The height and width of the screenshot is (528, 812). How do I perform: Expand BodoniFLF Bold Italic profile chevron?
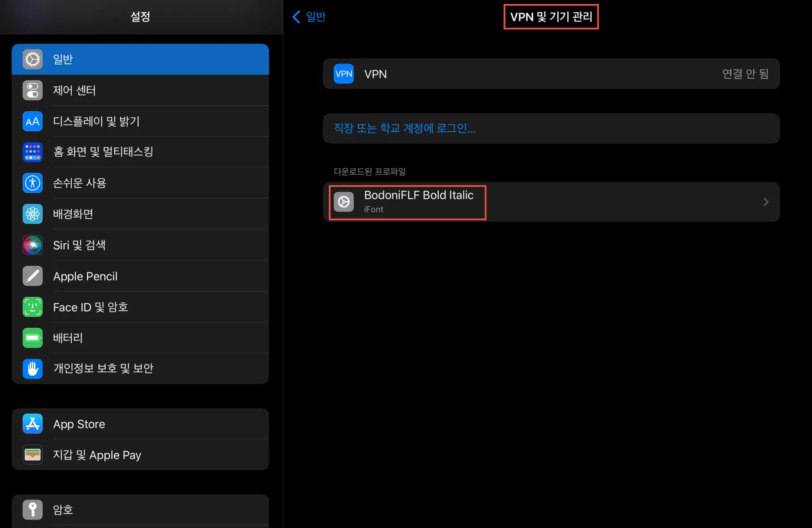tap(766, 202)
